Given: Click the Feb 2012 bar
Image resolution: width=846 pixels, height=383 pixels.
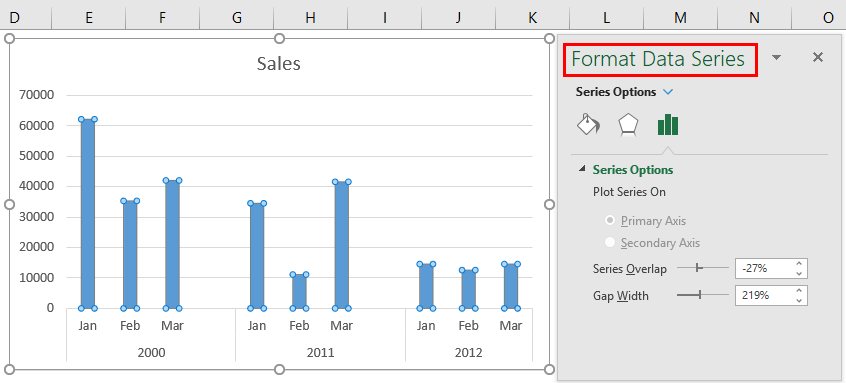Looking at the screenshot, I should tap(468, 289).
